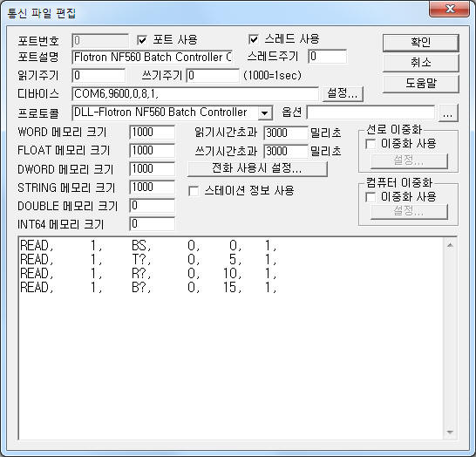Viewport: 476px width, 457px height.
Task: Enable 스테이션 정보 사용 checkbox
Action: click(x=194, y=191)
